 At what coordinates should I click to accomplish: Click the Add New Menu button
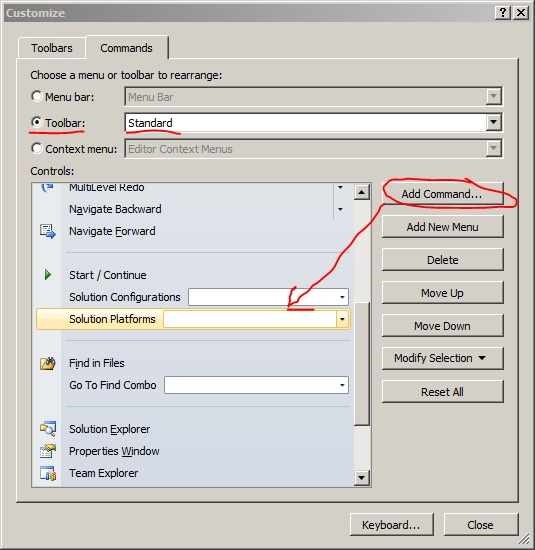(x=443, y=227)
